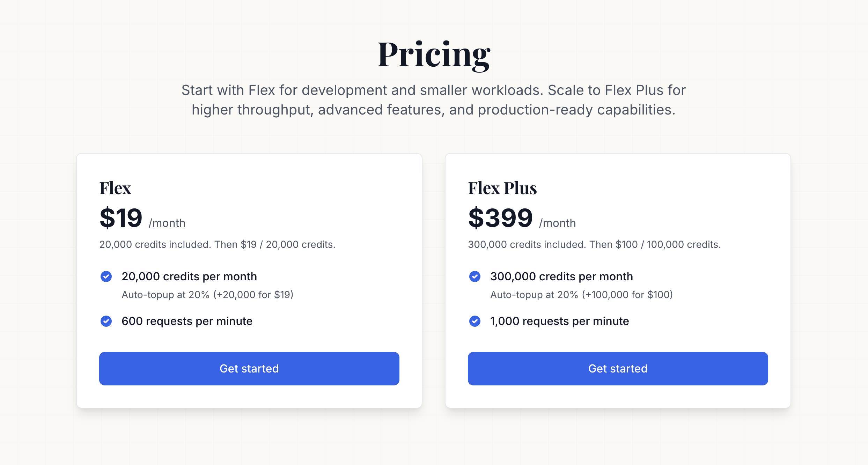Click the "1,000 requests per minute" feature

tap(559, 321)
